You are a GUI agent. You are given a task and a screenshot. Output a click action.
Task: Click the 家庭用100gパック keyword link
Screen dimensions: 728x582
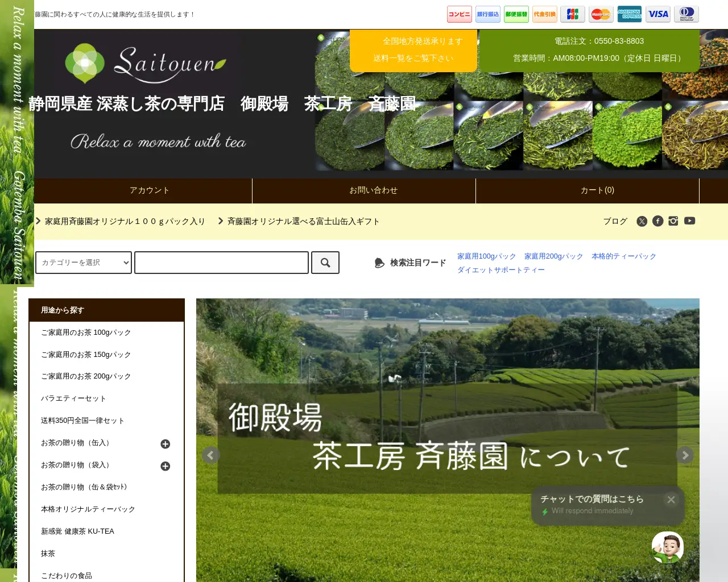pos(486,256)
